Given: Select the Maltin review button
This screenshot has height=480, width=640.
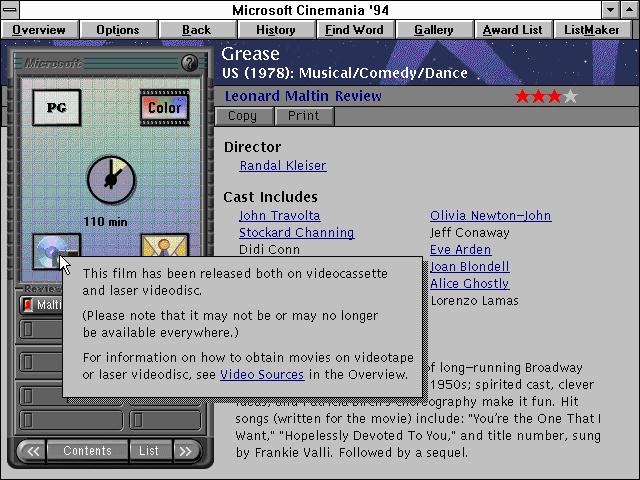Looking at the screenshot, I should click(x=42, y=304).
